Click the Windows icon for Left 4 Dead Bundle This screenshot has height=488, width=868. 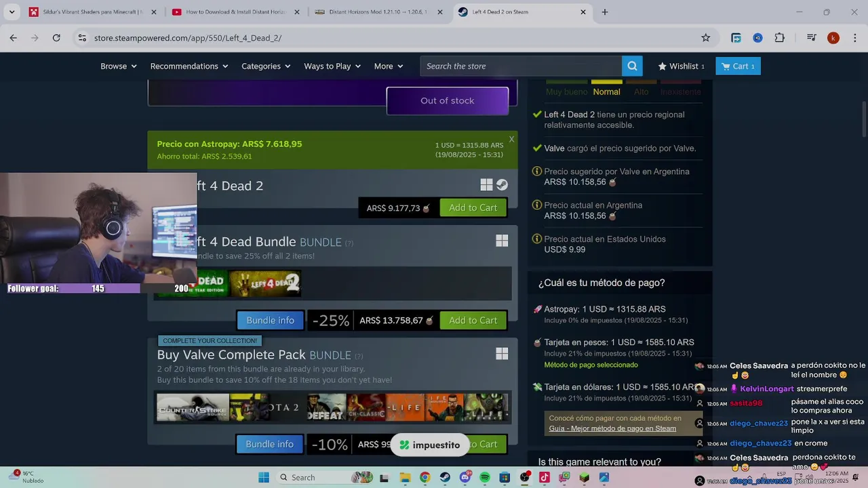(502, 241)
